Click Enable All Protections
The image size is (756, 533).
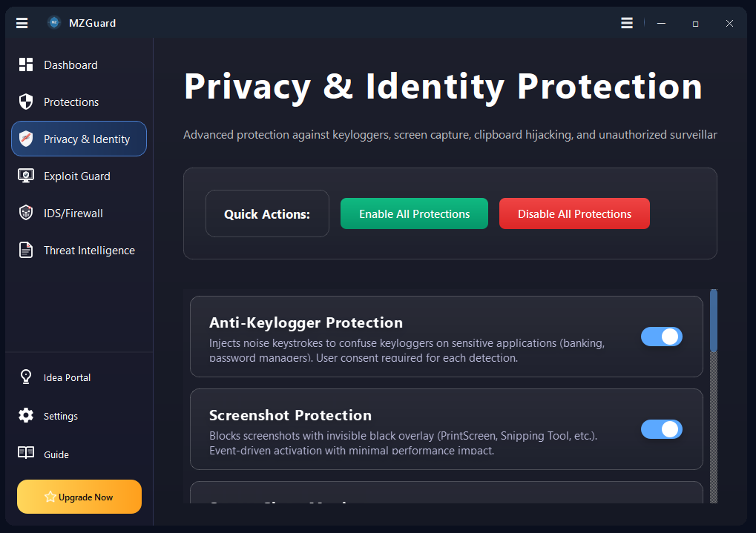pyautogui.click(x=414, y=213)
